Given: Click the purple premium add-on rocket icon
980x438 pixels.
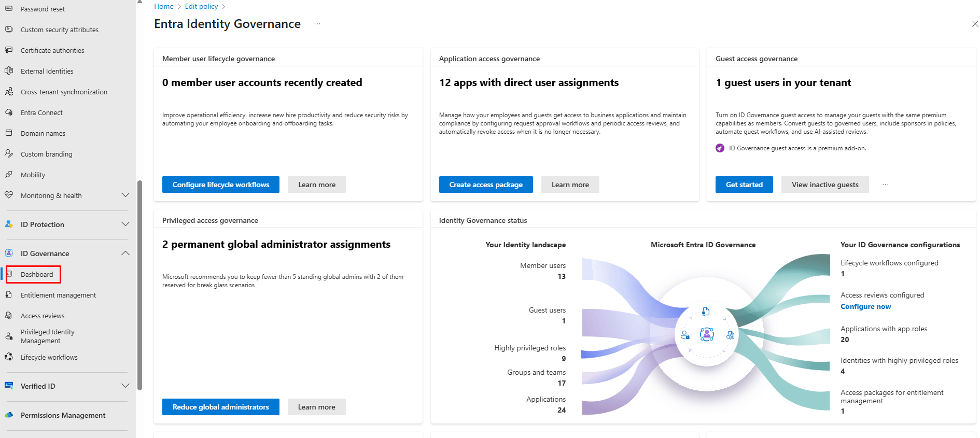Looking at the screenshot, I should click(720, 148).
